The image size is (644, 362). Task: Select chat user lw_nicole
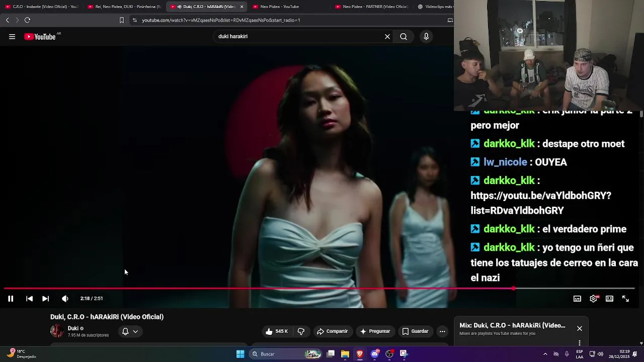(505, 162)
